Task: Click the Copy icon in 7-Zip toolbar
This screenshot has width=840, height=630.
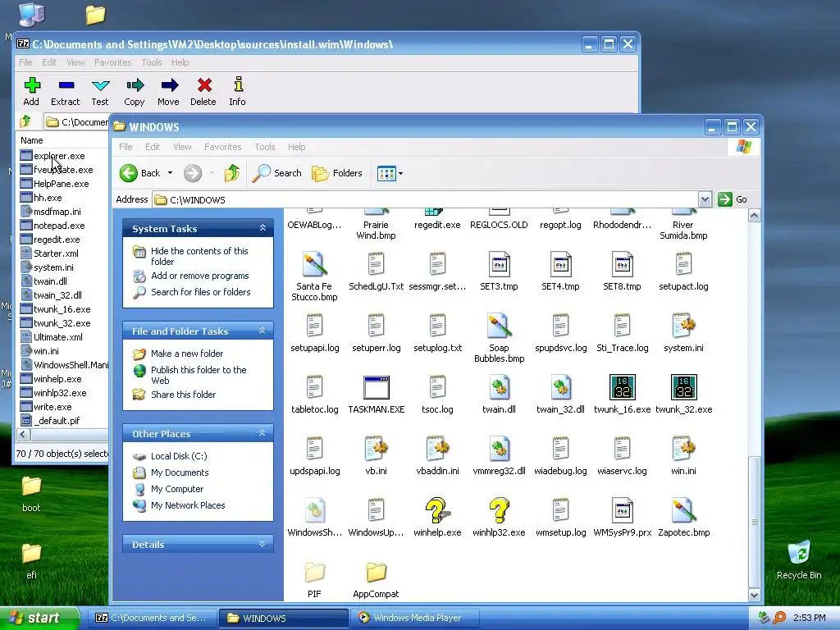Action: coord(135,84)
